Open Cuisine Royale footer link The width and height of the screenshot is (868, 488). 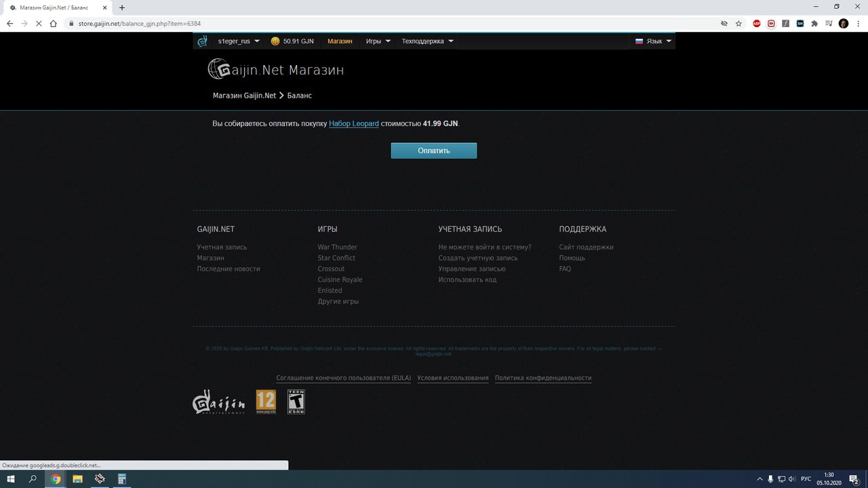[340, 280]
